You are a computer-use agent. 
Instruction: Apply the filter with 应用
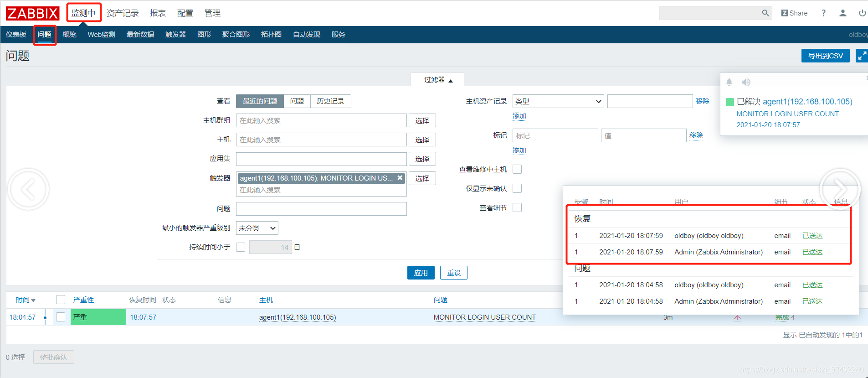[421, 273]
